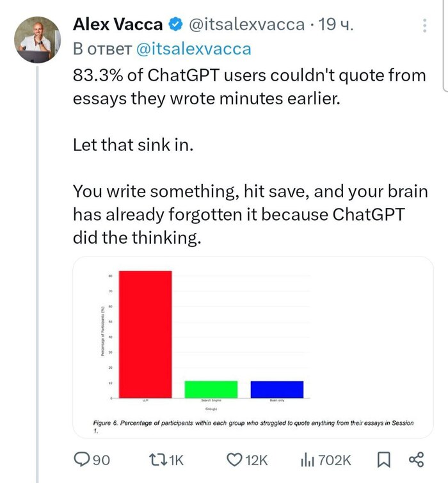Click the @itsalexvacca handle in header
This screenshot has height=483, width=448.
pos(245,25)
